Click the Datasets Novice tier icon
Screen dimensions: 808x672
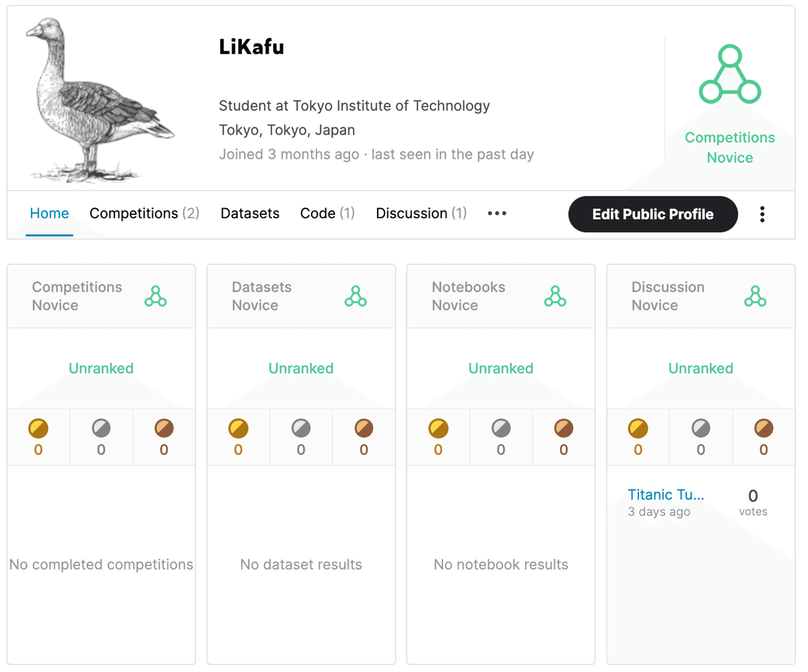tap(355, 296)
